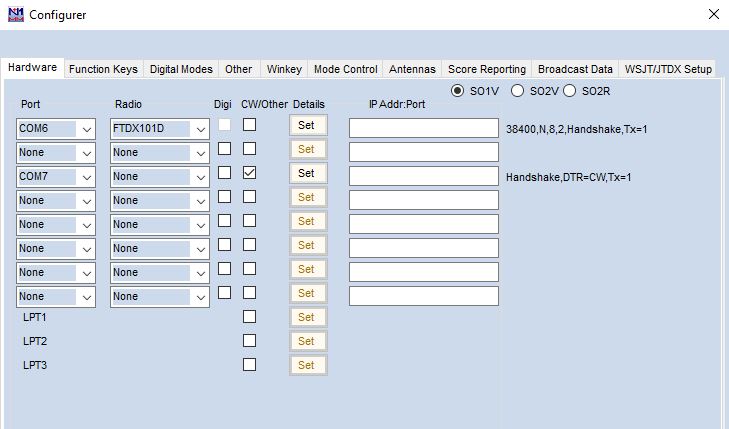Open the Score Reporting tab
Screen dimensions: 729x429
pyautogui.click(x=486, y=69)
